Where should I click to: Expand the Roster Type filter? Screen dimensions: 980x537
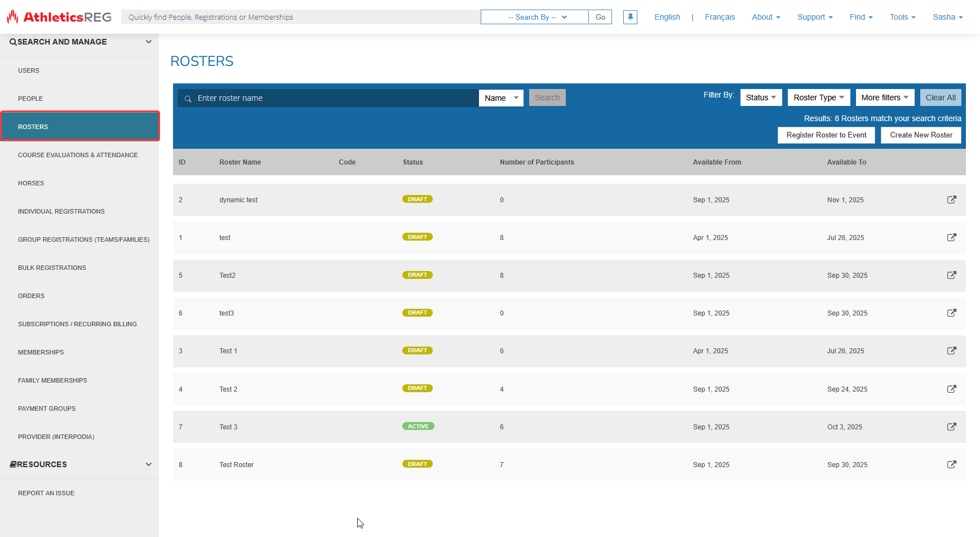click(818, 97)
